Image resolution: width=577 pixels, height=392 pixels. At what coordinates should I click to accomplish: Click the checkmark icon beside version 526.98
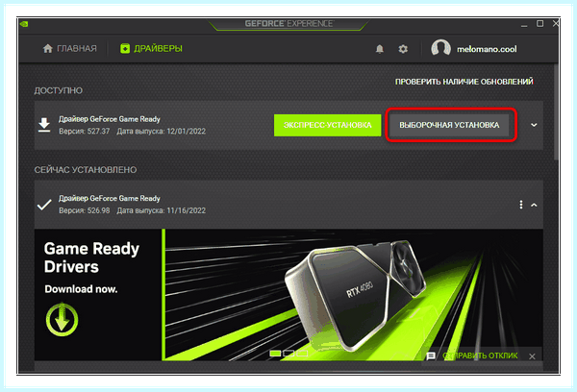pyautogui.click(x=44, y=205)
